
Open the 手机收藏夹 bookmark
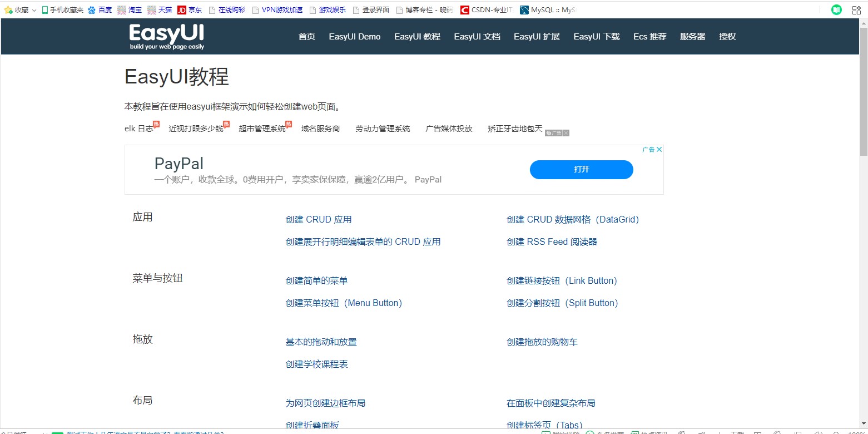pos(62,9)
